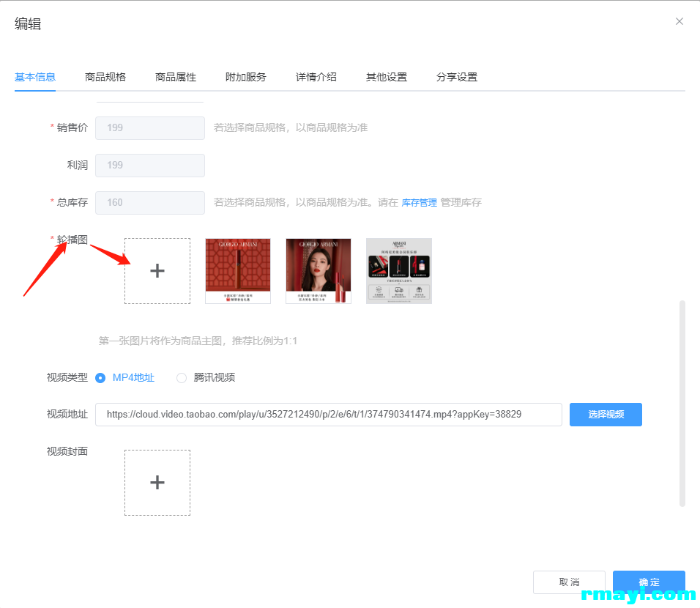This screenshot has height=608, width=700.
Task: Click the 若选择商品规格 hint beside 销售价
Action: 291,127
